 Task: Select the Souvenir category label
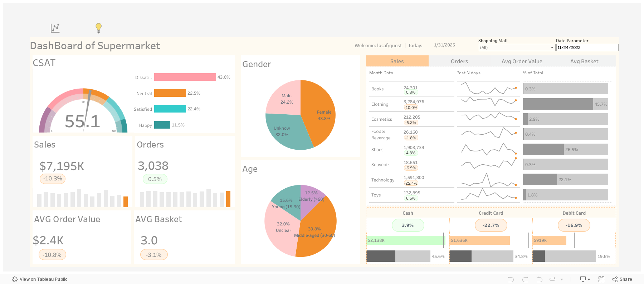[380, 165]
